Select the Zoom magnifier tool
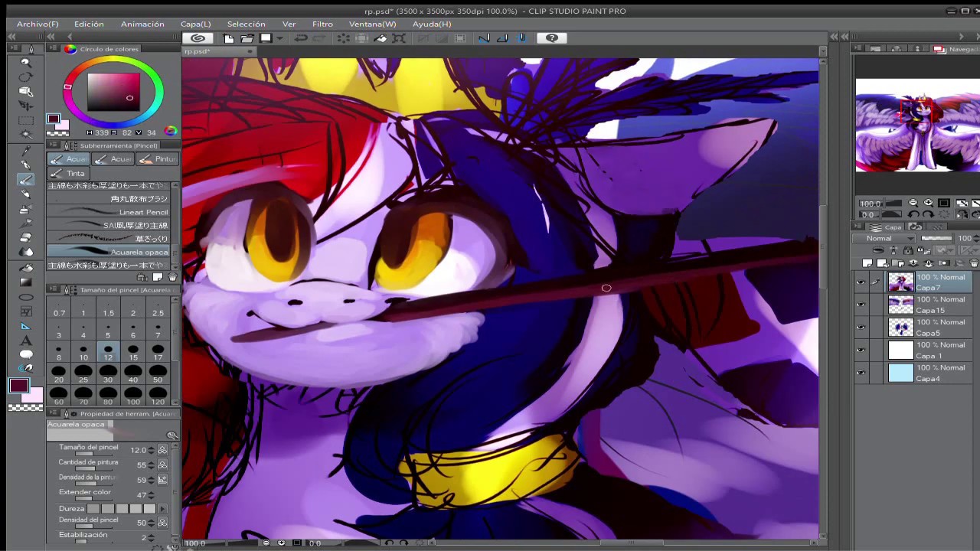This screenshot has height=551, width=980. [25, 63]
